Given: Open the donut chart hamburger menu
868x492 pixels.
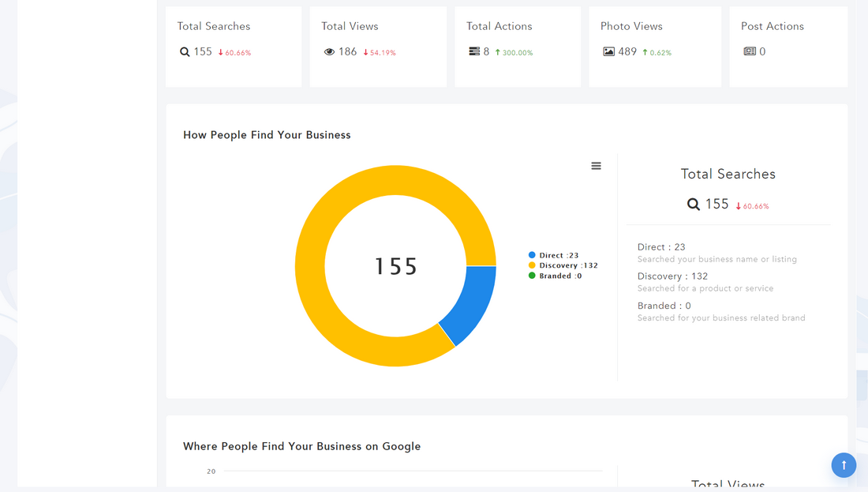Looking at the screenshot, I should coord(596,166).
